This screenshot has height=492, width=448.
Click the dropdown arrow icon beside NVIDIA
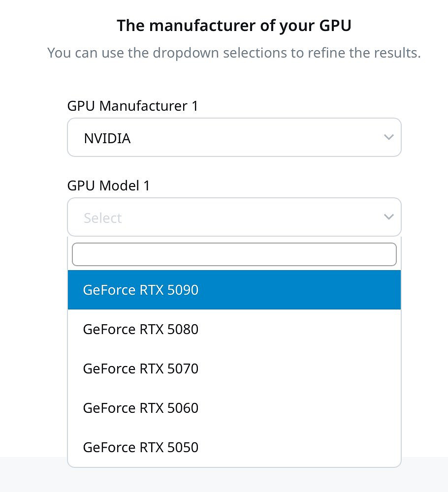388,137
